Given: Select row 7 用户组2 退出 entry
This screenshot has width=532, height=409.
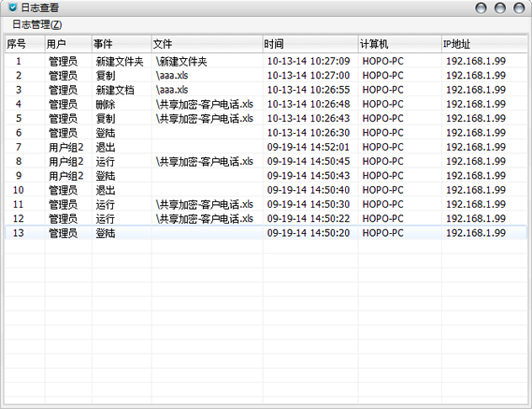Looking at the screenshot, I should (266, 147).
